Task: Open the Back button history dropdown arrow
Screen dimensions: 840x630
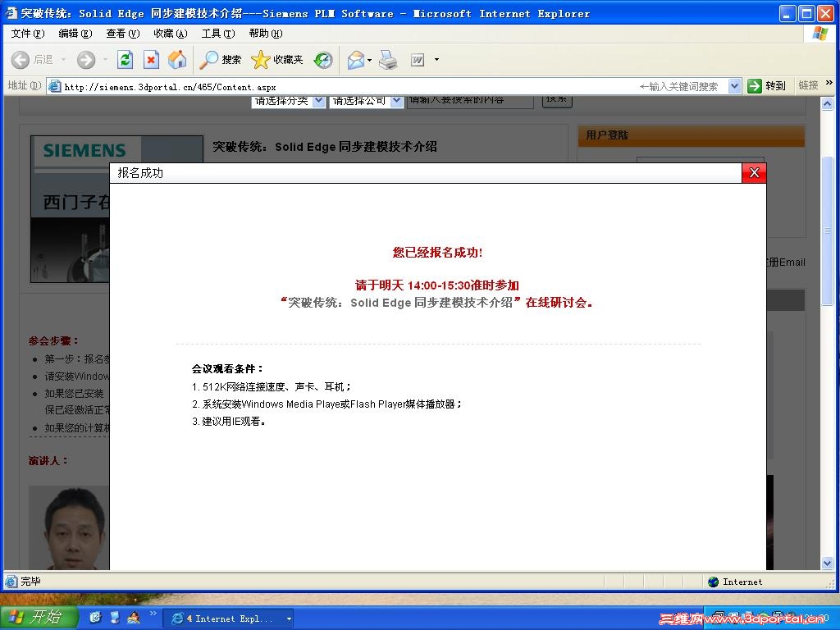Action: pyautogui.click(x=63, y=59)
